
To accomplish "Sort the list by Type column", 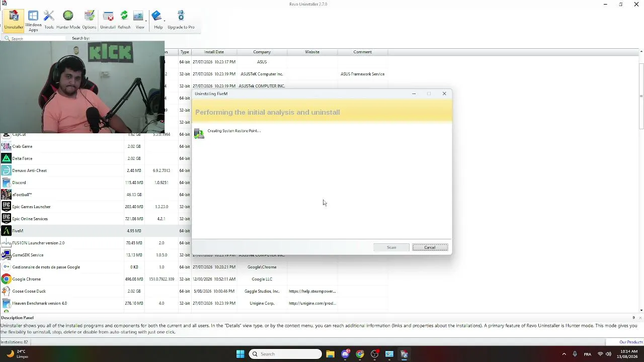I will (185, 52).
